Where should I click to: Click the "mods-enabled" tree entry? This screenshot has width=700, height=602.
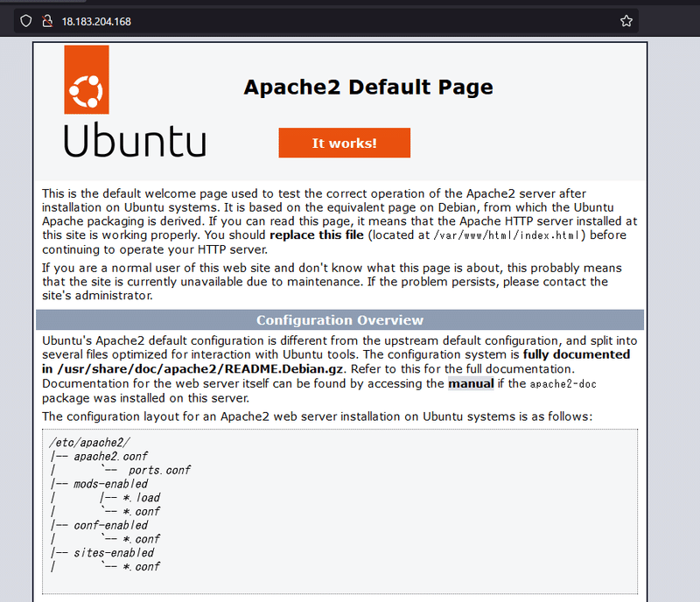coord(110,484)
